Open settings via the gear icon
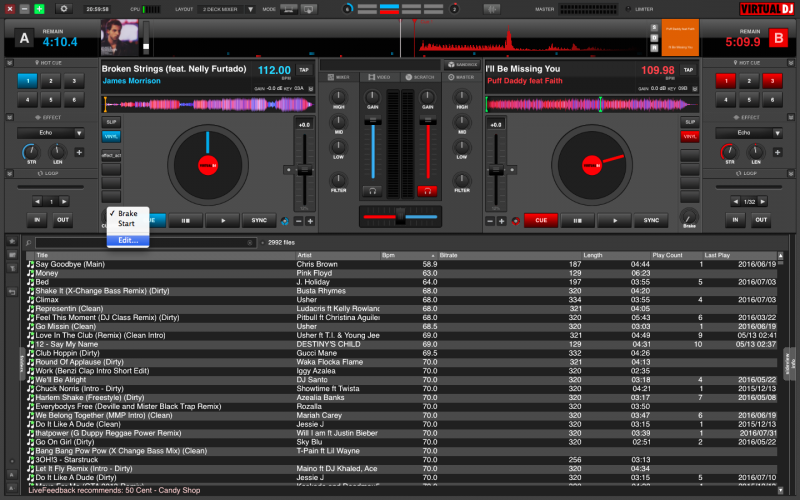This screenshot has height=500, width=800. coord(64,9)
